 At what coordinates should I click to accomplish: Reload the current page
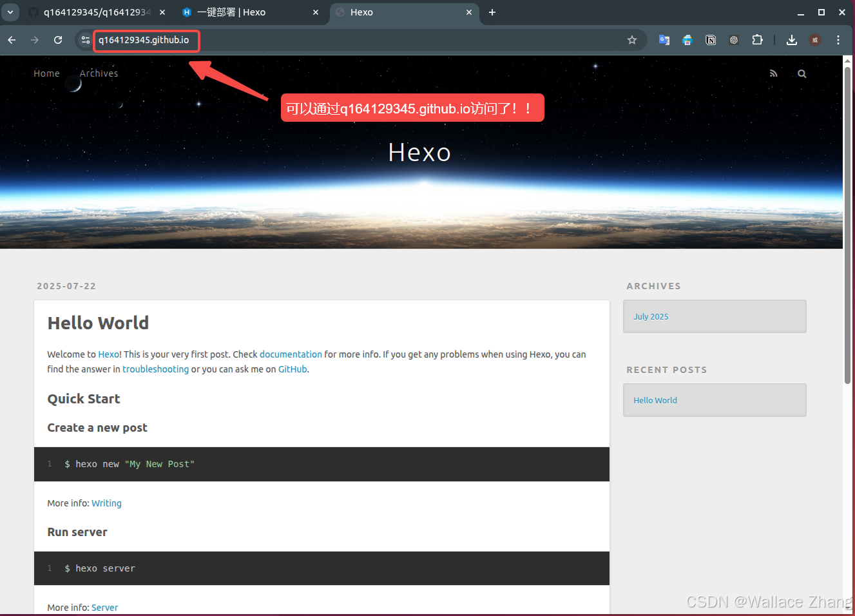pos(58,40)
